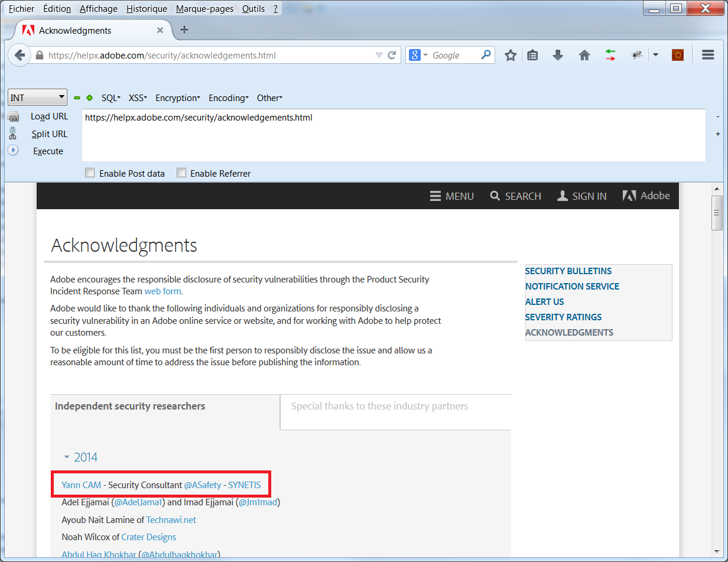Click the Google search magnifier icon
The height and width of the screenshot is (562, 728).
point(486,55)
